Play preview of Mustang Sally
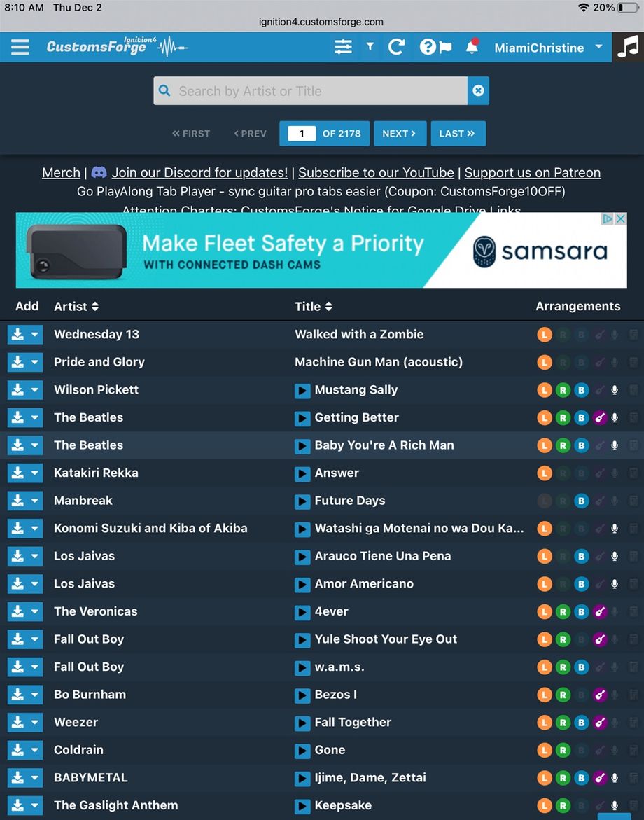The image size is (644, 820). [x=302, y=390]
